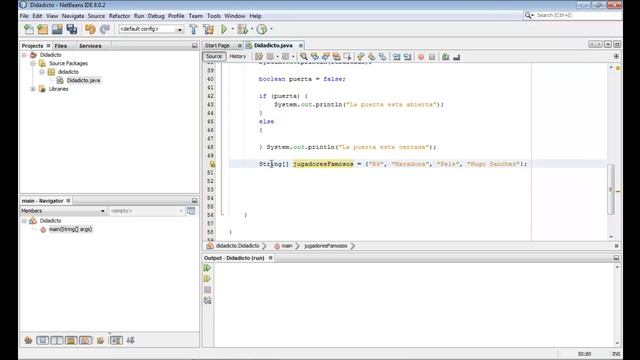Toggle Show Inherited Members in Navigator
Screen dimensions: 640x360
(x=28, y=340)
